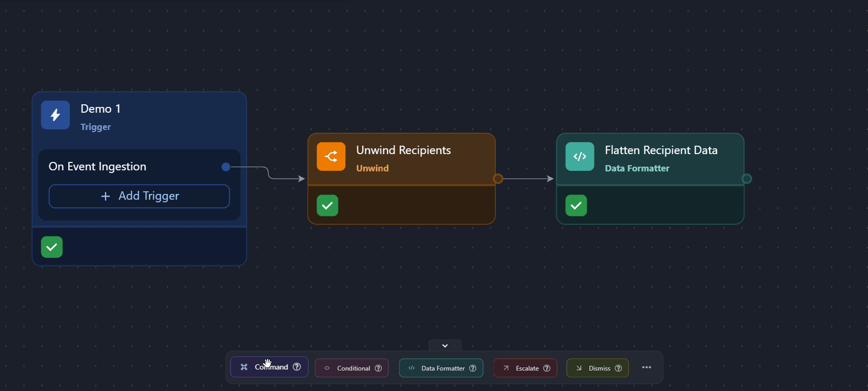Show the Data Formatter help tooltip icon
868x391 pixels.
[x=473, y=368]
